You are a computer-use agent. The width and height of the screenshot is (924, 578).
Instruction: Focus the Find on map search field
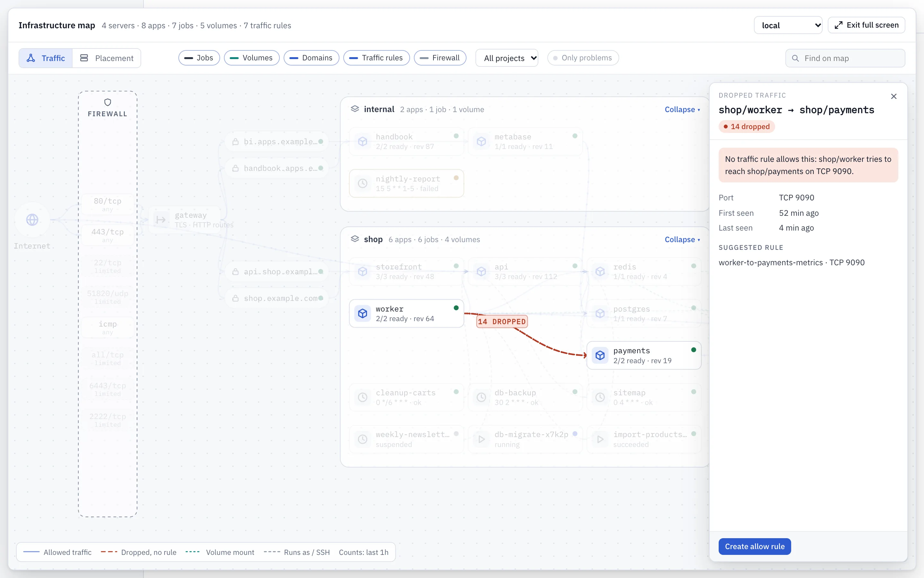[845, 58]
